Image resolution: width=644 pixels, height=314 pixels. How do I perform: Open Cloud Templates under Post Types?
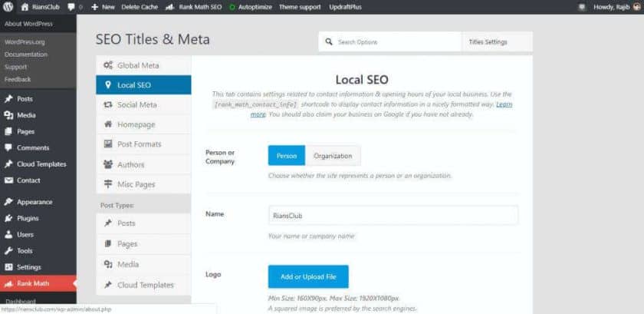coord(143,285)
